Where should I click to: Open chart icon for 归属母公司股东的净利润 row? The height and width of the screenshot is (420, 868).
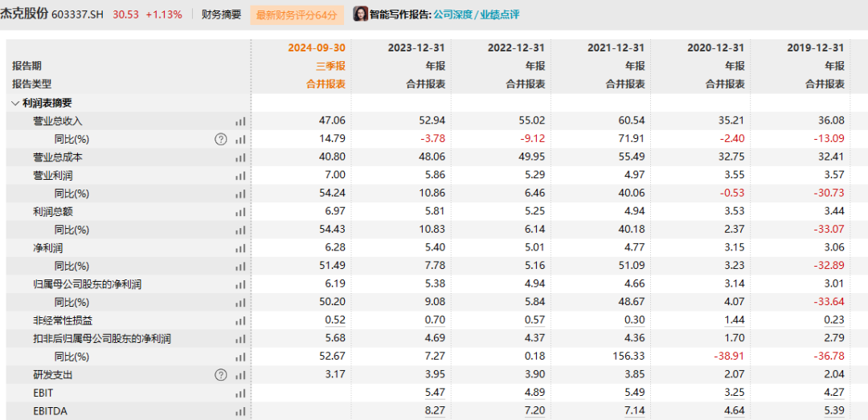point(240,284)
